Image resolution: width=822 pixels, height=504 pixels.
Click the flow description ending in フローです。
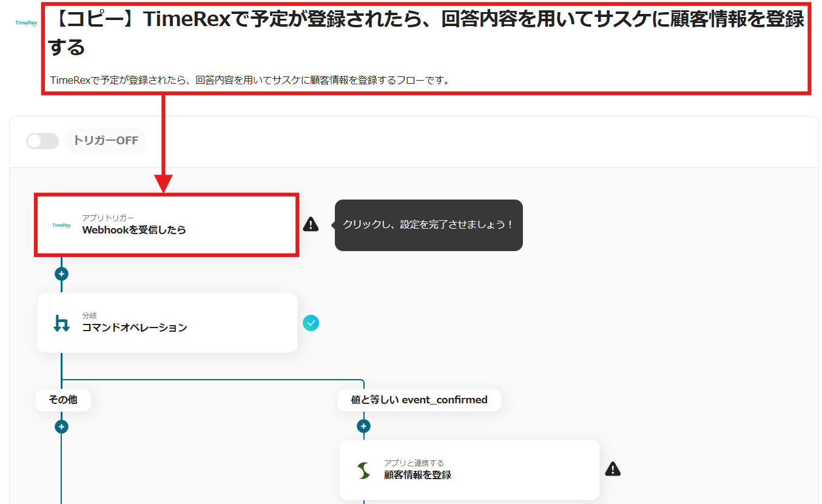(x=250, y=80)
